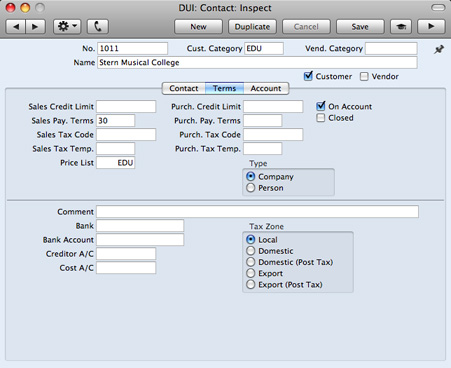Open the Account tab
This screenshot has height=368, width=451.
pos(266,88)
